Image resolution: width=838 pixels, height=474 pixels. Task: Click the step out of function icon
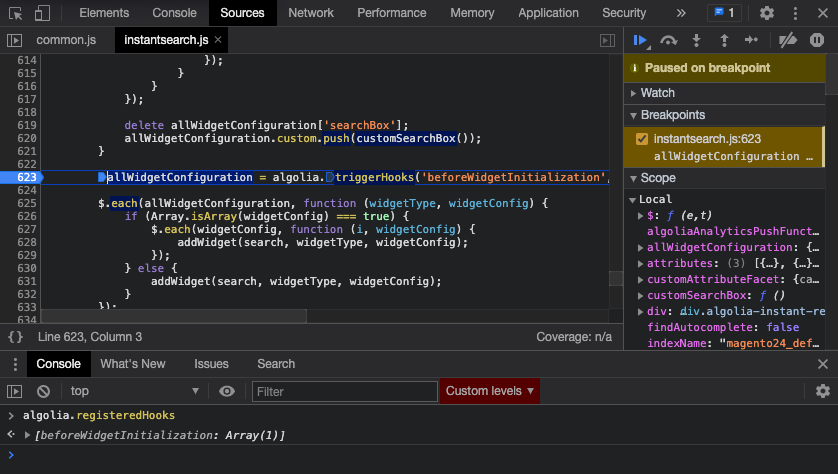[x=724, y=40]
